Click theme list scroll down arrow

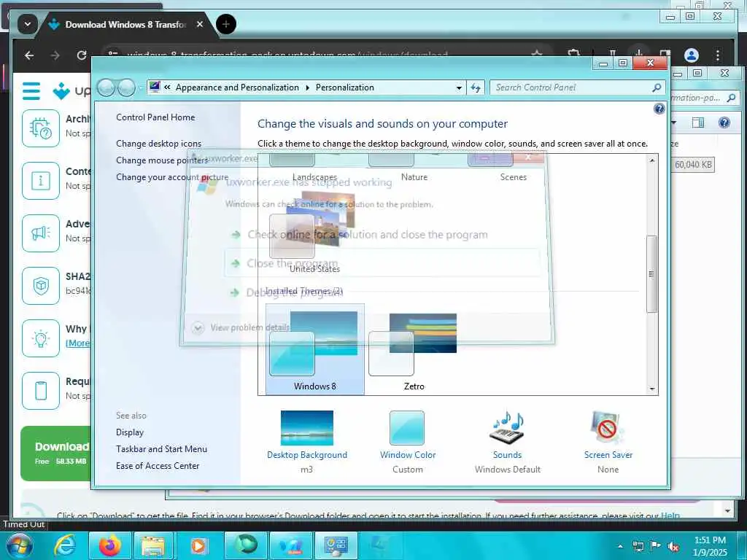tap(651, 389)
